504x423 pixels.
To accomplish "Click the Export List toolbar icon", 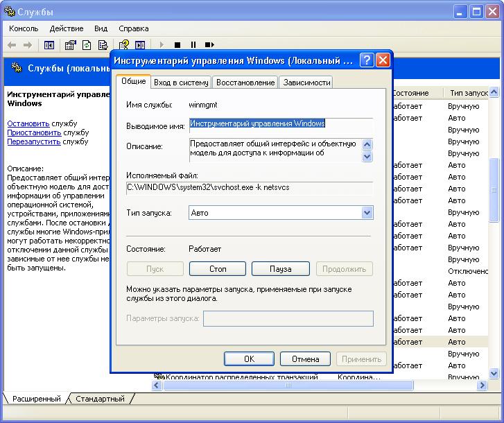I will (x=103, y=45).
